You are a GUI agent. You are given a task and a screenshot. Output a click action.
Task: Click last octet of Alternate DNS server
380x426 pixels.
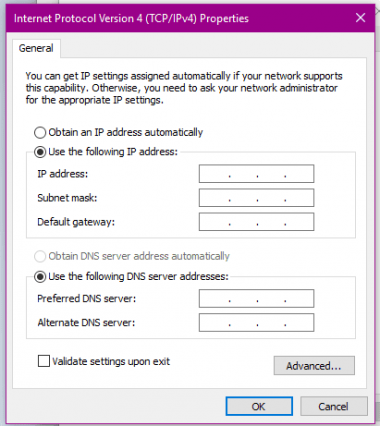click(299, 322)
